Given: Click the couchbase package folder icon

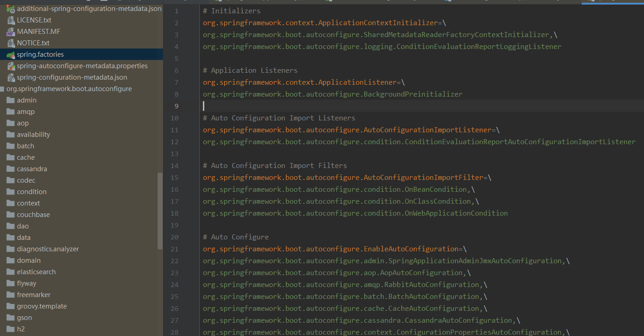Looking at the screenshot, I should (x=11, y=215).
